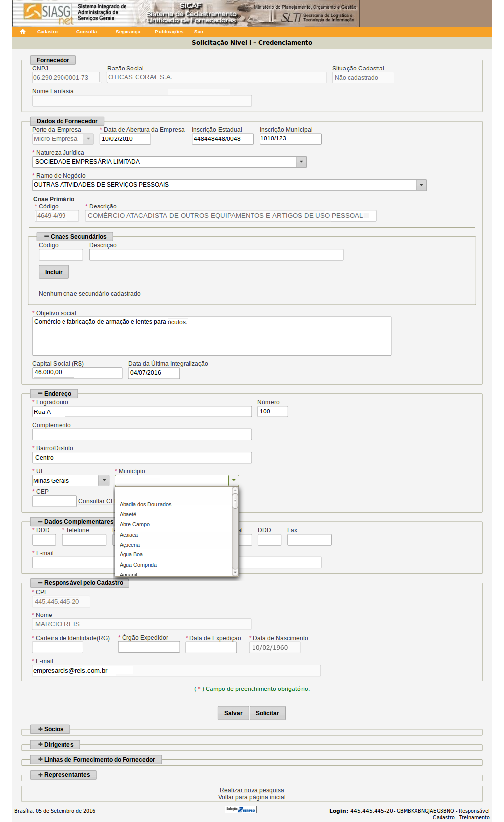Expand the Dirigentes section

coord(55,745)
